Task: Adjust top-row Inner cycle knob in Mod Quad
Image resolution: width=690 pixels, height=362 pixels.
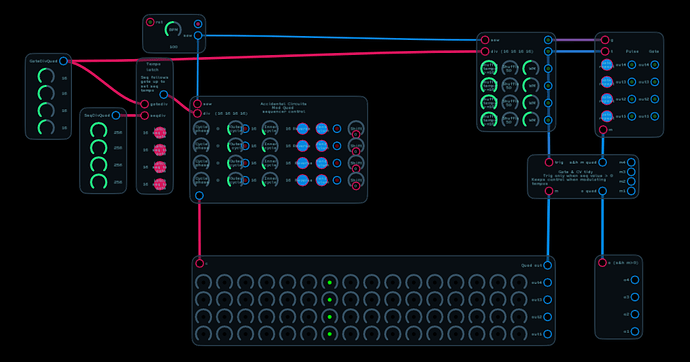Action: pyautogui.click(x=270, y=129)
